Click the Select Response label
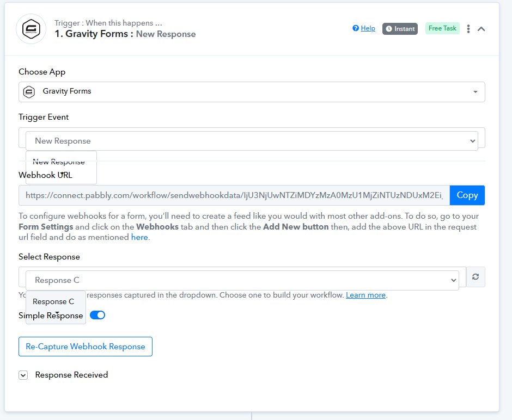Viewport: 512px width, 420px height. (x=49, y=257)
